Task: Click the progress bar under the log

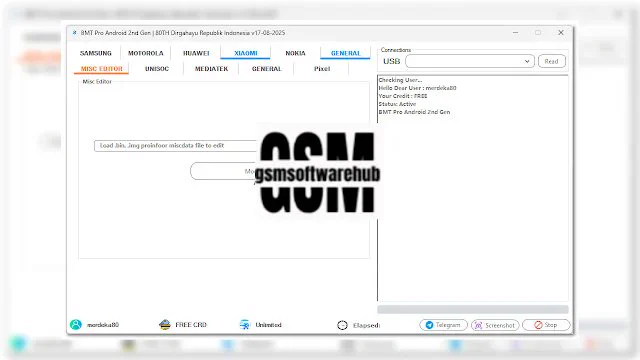Action: tap(473, 309)
